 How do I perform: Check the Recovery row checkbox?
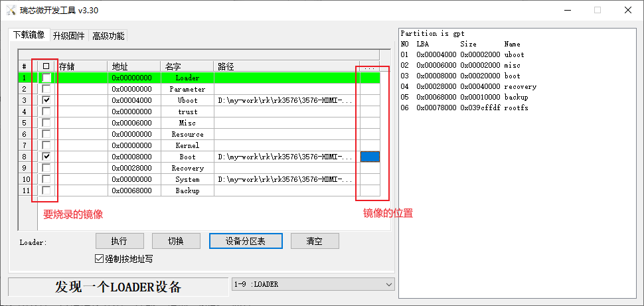coord(47,168)
